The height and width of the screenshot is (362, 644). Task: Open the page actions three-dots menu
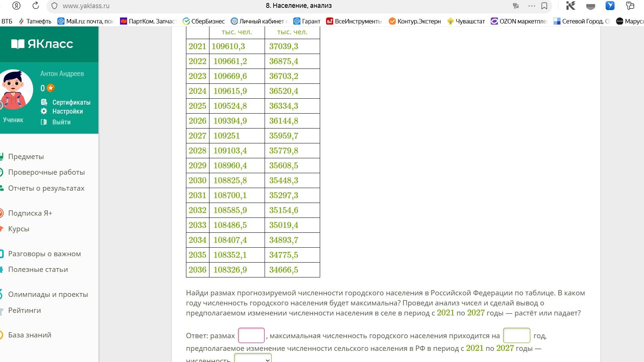click(x=532, y=6)
